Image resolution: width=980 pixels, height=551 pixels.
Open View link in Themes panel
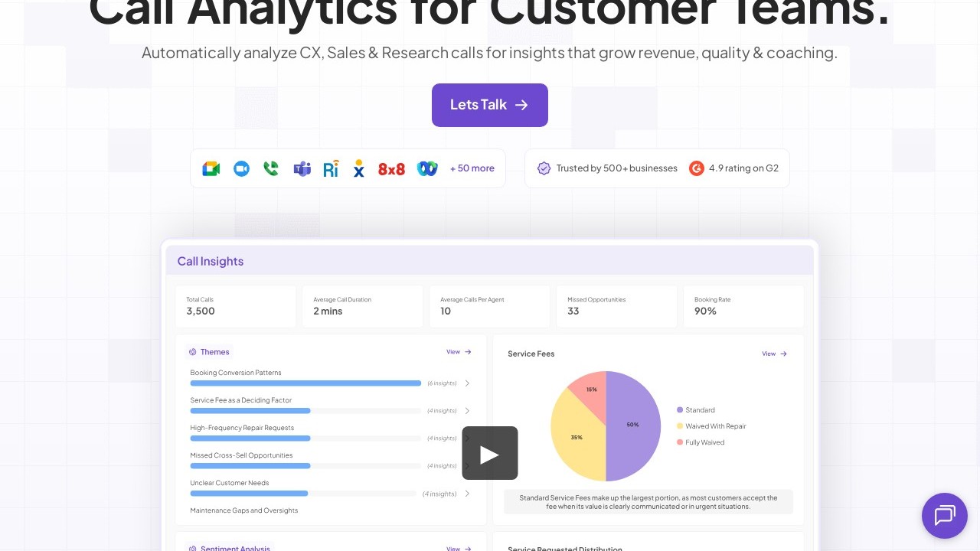459,352
